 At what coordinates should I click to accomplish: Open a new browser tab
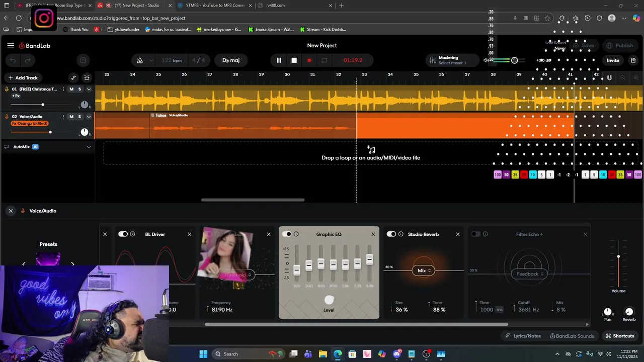[342, 6]
